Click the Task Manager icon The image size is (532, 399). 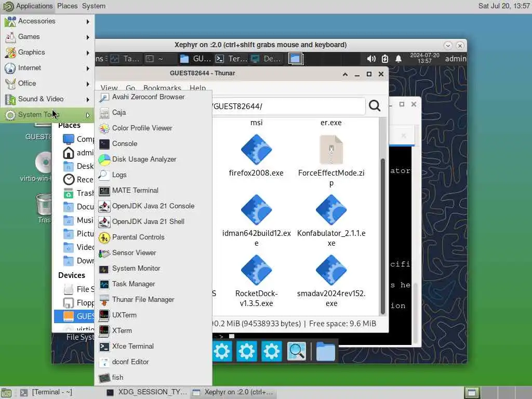[x=104, y=284]
